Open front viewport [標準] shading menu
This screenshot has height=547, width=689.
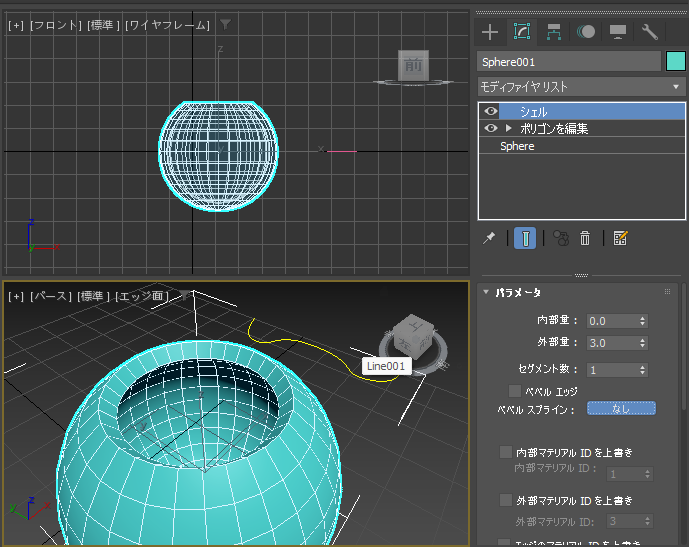(103, 25)
